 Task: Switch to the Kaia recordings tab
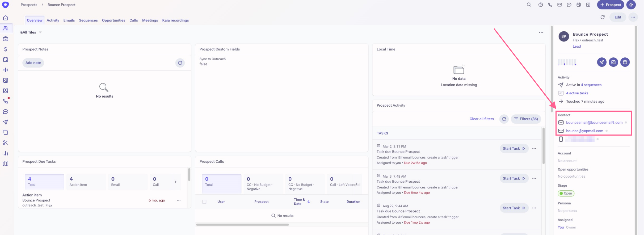click(x=175, y=20)
